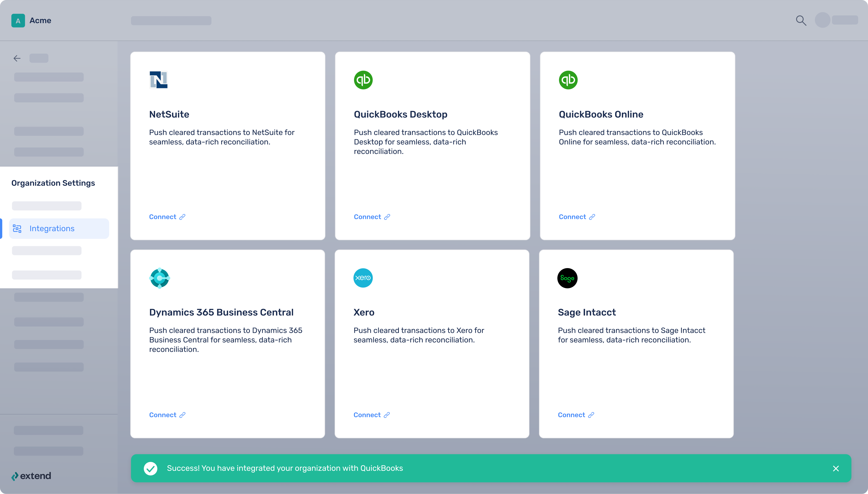Click the Sage Intacct logo icon
868x494 pixels.
point(567,278)
